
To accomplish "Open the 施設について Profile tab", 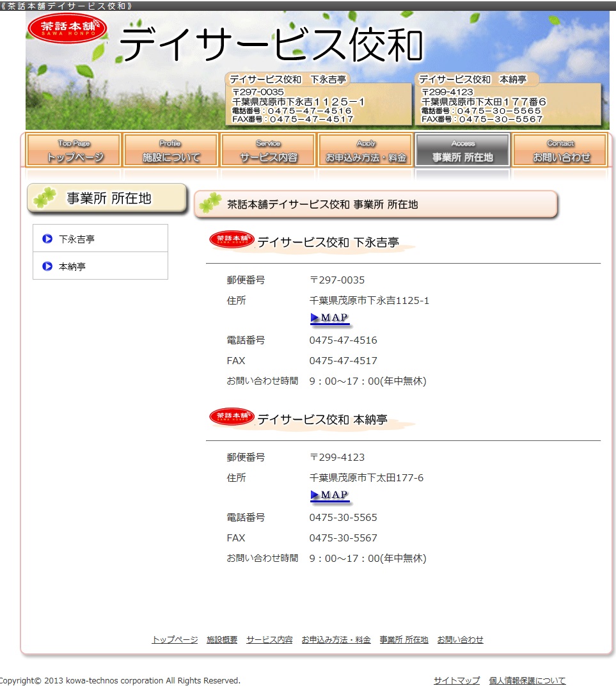I will (x=171, y=150).
